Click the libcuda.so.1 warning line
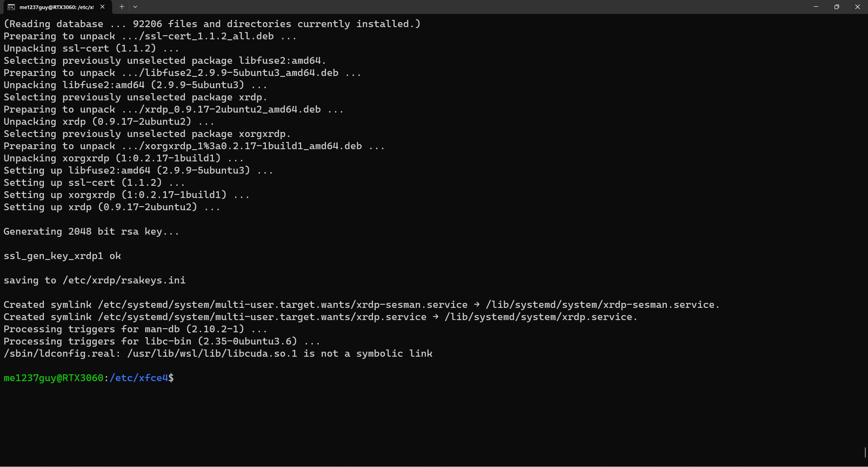This screenshot has height=467, width=868. point(218,354)
